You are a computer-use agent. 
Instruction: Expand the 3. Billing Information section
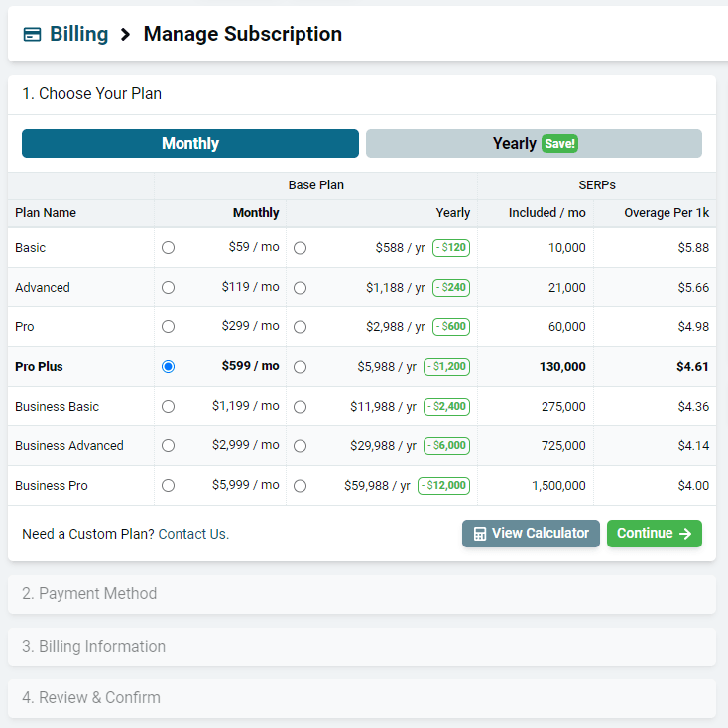(362, 647)
